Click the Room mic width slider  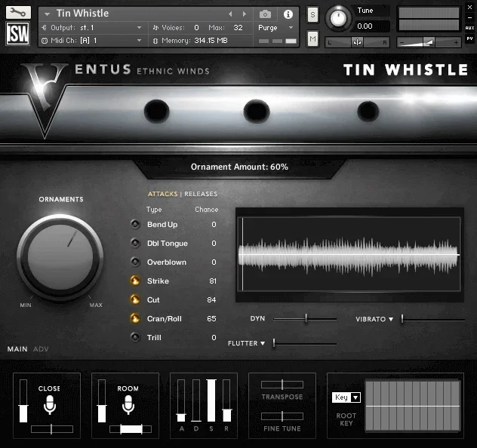click(131, 429)
